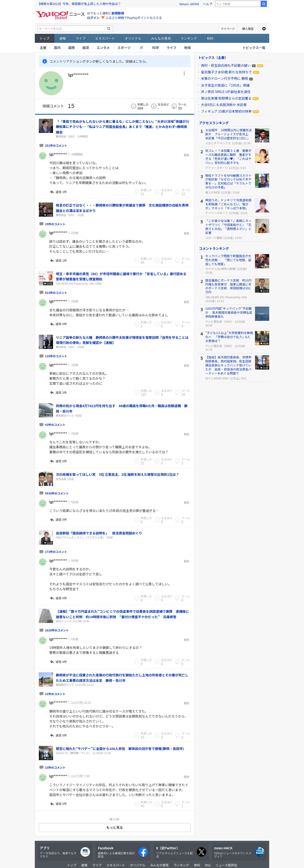
Task: Expand 返信 2件 replies under 今回川勝は嘘 comment
Action: (x=58, y=192)
